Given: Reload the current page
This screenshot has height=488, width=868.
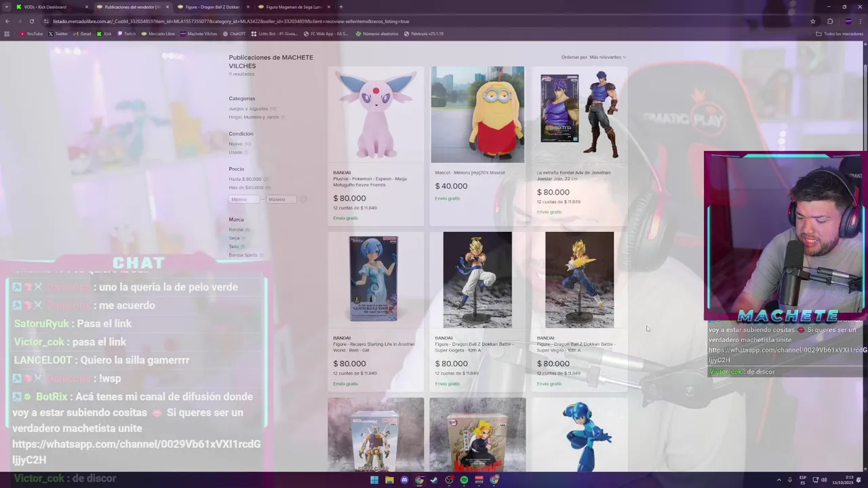Looking at the screenshot, I should [31, 21].
